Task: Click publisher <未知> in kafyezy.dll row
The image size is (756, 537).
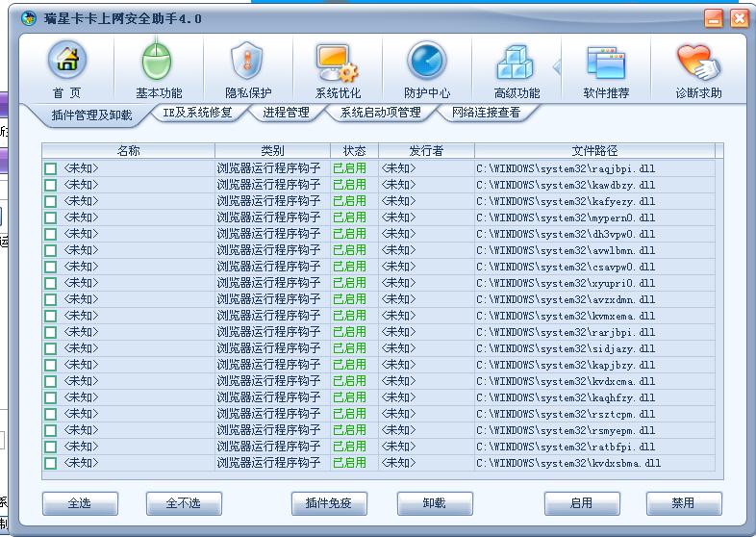Action: (398, 201)
